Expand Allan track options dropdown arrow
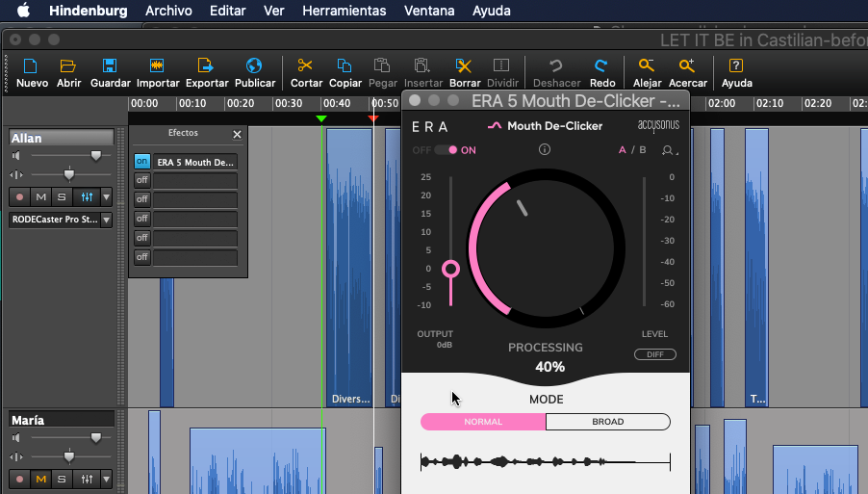The width and height of the screenshot is (868, 494). tap(106, 196)
